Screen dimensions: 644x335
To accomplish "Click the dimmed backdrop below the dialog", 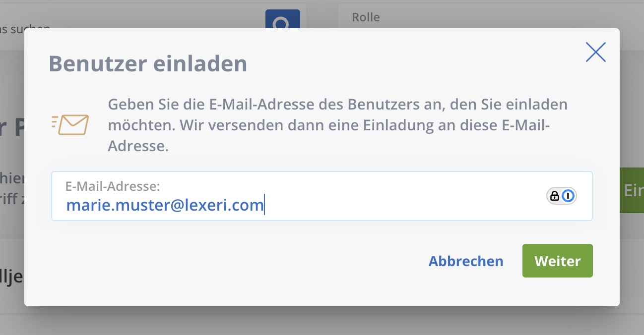I will click(322, 321).
